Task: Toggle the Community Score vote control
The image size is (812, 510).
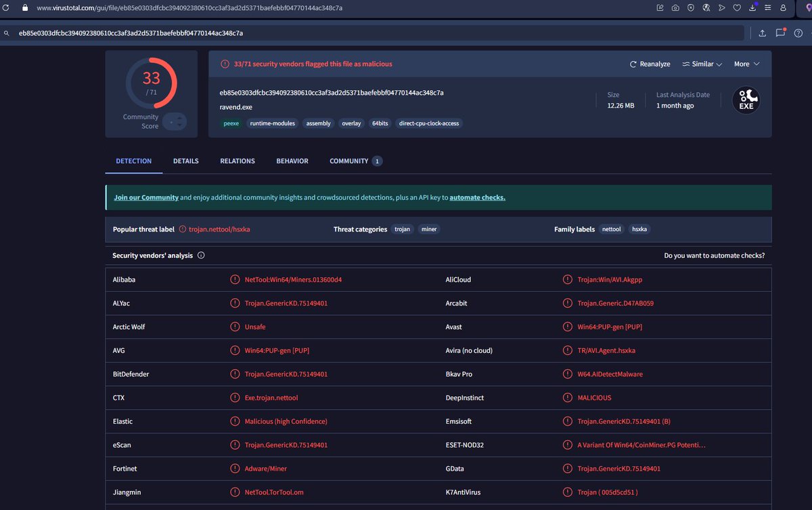Action: pos(174,121)
